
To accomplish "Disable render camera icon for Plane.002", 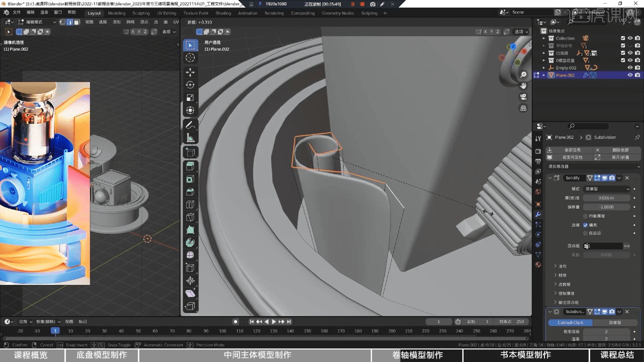I will 638,75.
